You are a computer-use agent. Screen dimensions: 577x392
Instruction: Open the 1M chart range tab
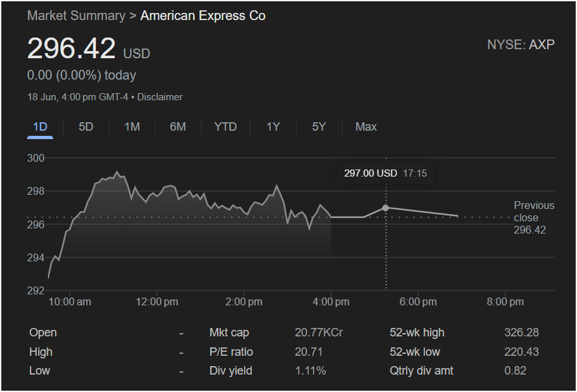click(132, 127)
